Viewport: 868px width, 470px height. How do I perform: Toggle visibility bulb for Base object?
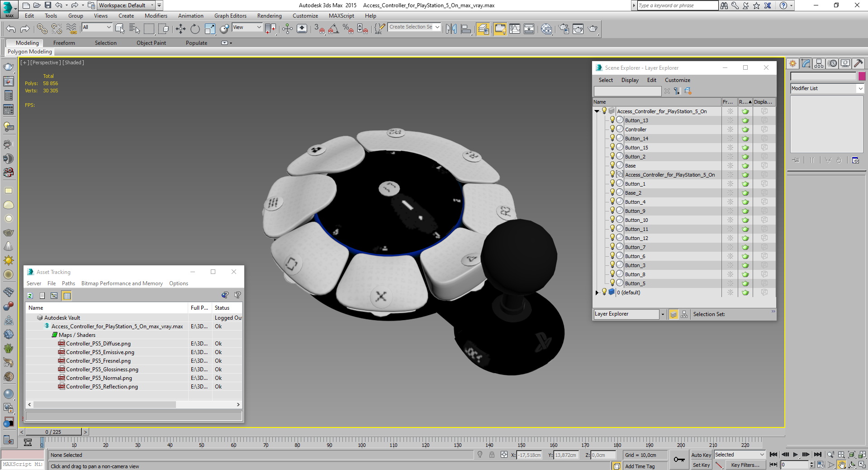click(612, 165)
